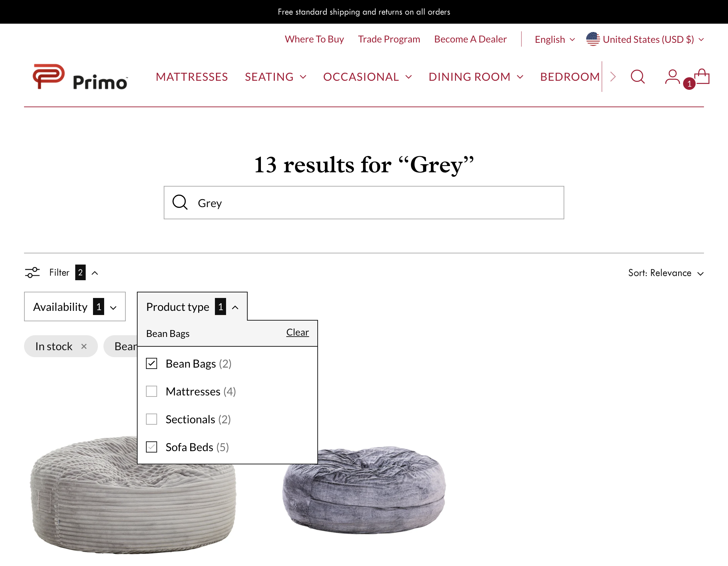This screenshot has width=728, height=566.
Task: Open the Mattresses menu item
Action: tap(192, 77)
